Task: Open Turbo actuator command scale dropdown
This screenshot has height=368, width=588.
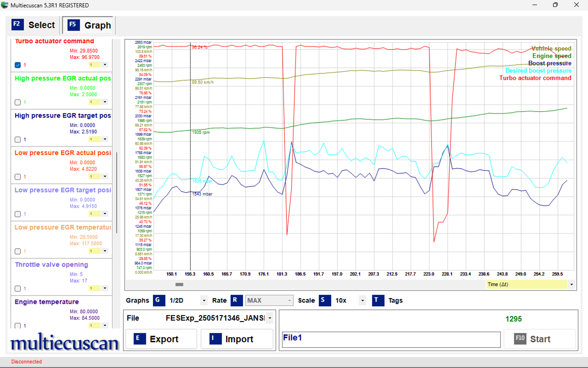Action: [x=105, y=65]
